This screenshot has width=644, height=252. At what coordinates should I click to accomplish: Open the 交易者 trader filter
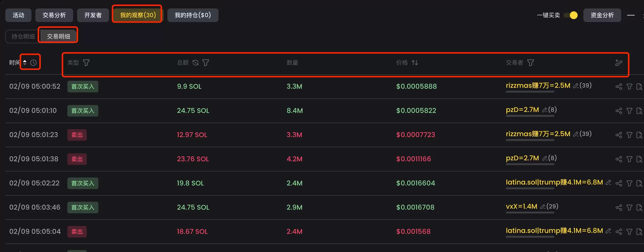(530, 63)
